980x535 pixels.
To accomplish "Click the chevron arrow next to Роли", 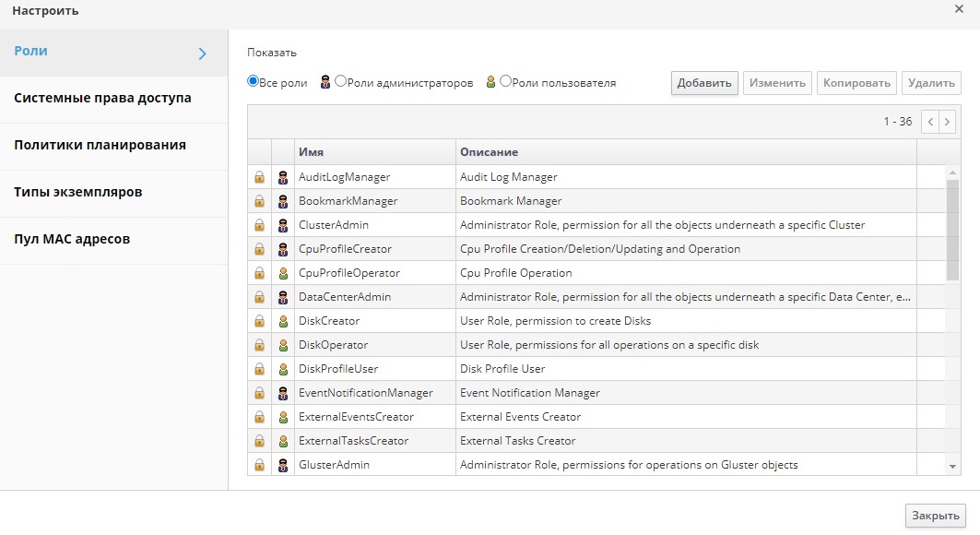I will click(x=203, y=53).
